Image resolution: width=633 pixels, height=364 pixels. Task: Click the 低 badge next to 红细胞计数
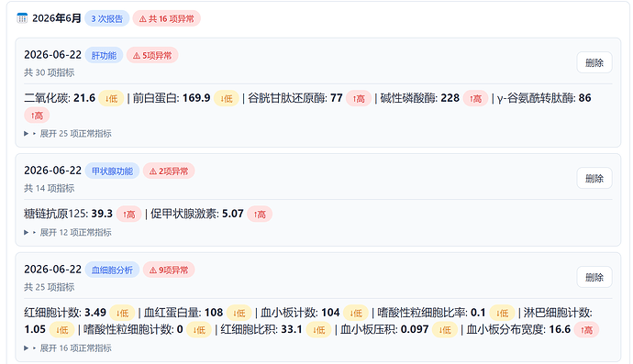point(122,314)
